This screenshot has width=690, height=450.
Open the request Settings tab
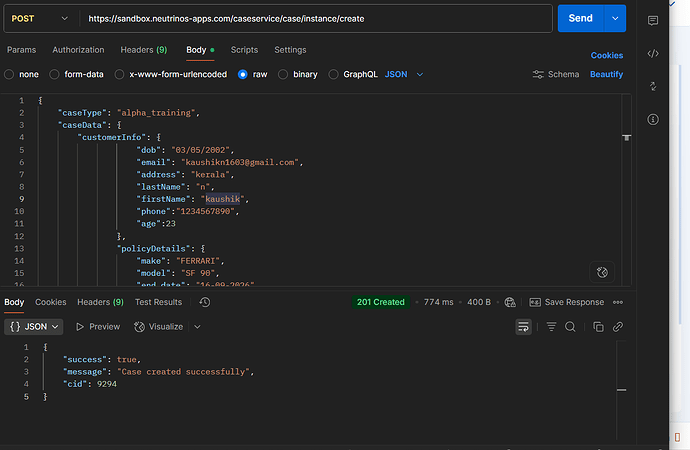click(290, 50)
